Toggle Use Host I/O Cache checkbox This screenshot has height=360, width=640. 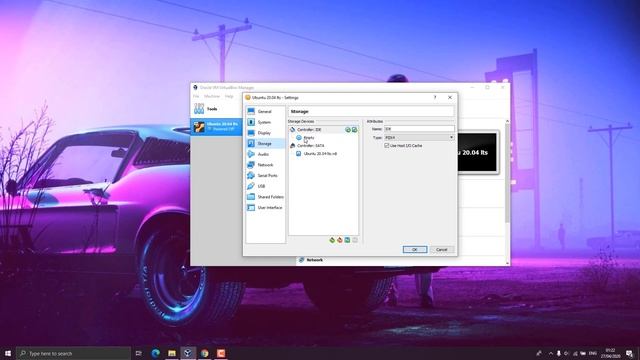point(387,145)
